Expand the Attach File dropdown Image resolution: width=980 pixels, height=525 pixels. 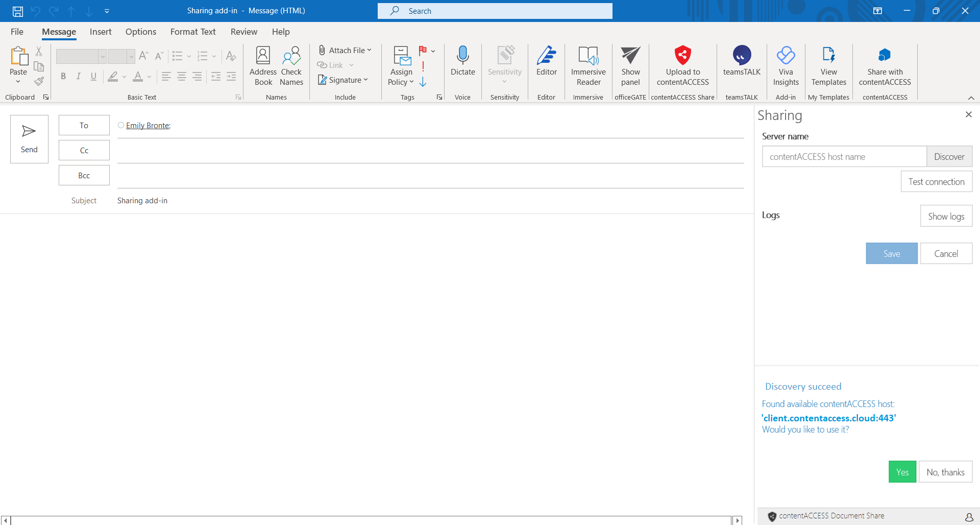pos(369,50)
